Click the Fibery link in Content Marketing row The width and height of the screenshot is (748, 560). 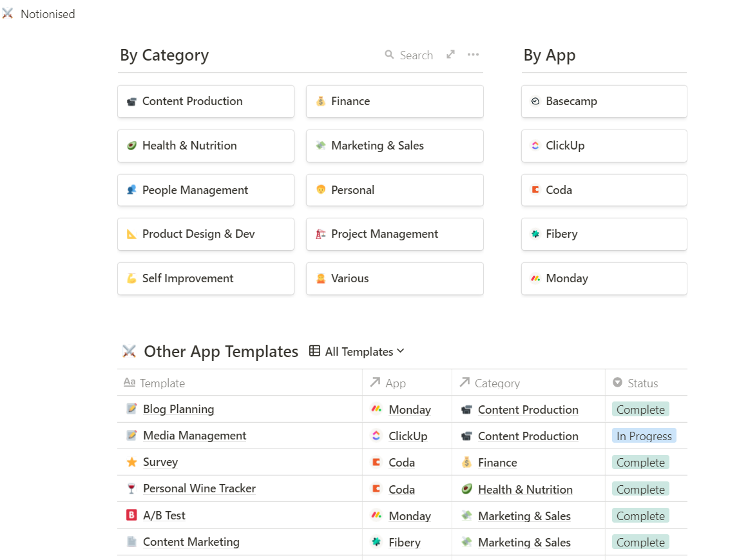(405, 542)
